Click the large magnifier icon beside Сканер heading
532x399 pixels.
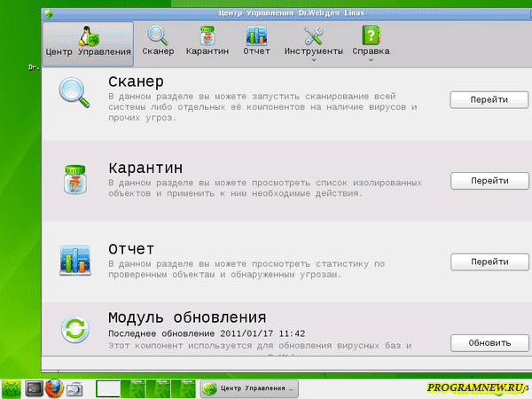click(x=74, y=92)
